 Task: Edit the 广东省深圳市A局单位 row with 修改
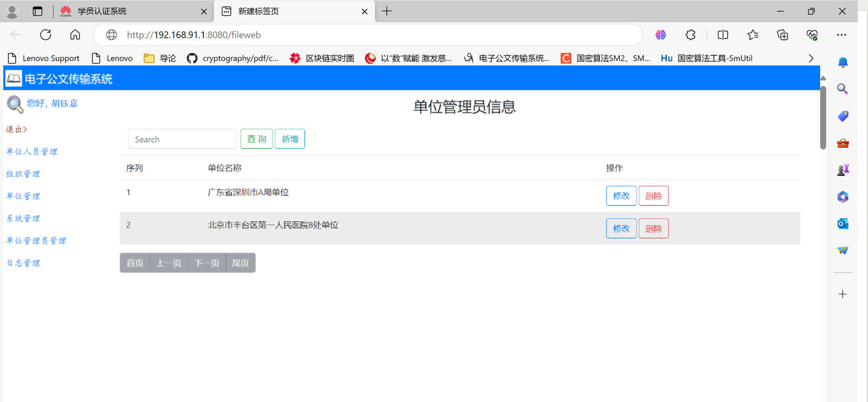pyautogui.click(x=621, y=196)
